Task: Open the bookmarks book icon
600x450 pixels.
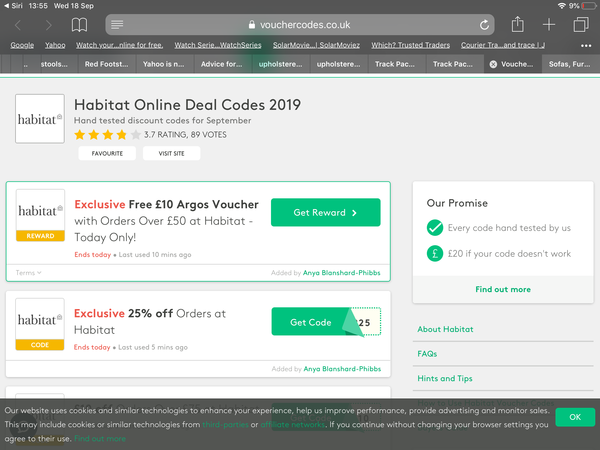Action: click(x=79, y=25)
